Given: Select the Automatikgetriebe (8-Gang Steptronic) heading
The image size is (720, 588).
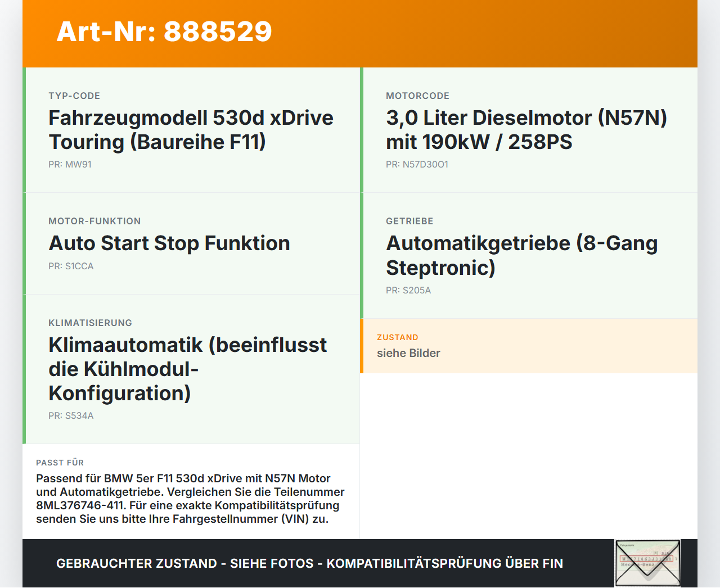Looking at the screenshot, I should coord(522,255).
